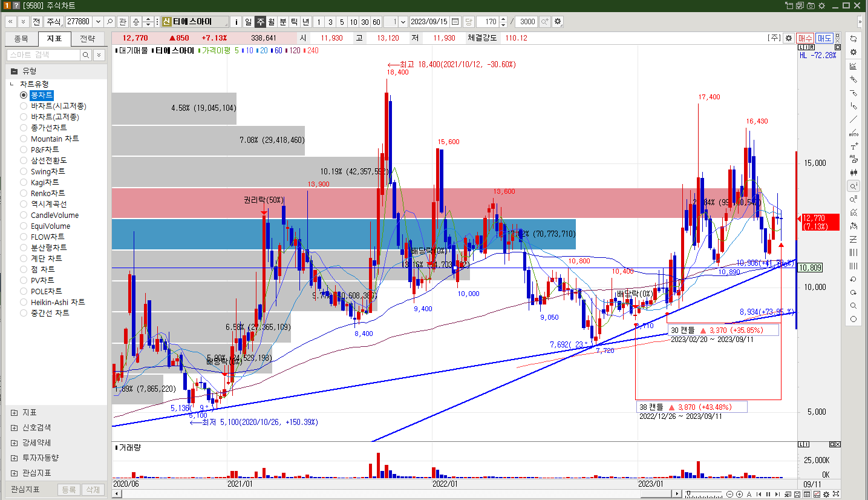Switch to the 전략 tab
868x500 pixels.
tap(87, 39)
